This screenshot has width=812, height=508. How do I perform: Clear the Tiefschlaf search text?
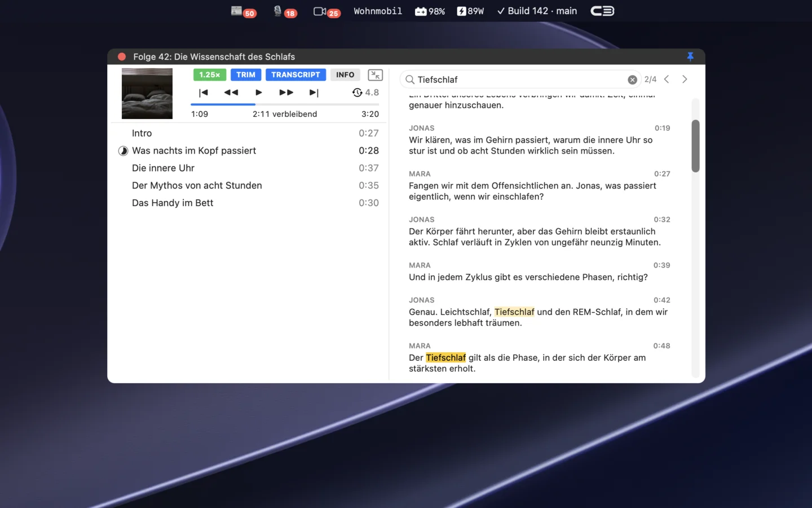633,80
